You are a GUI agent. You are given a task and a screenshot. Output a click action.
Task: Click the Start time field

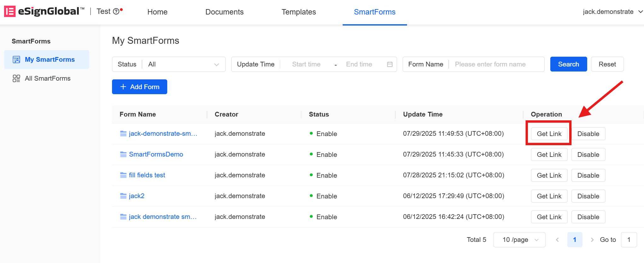click(306, 64)
